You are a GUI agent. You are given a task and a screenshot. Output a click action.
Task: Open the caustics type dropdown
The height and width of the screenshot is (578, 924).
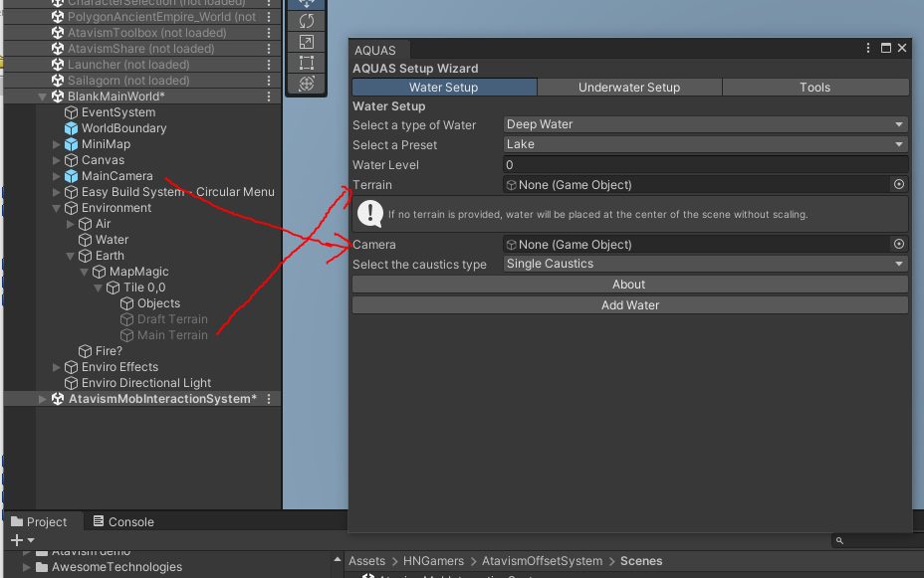[705, 264]
